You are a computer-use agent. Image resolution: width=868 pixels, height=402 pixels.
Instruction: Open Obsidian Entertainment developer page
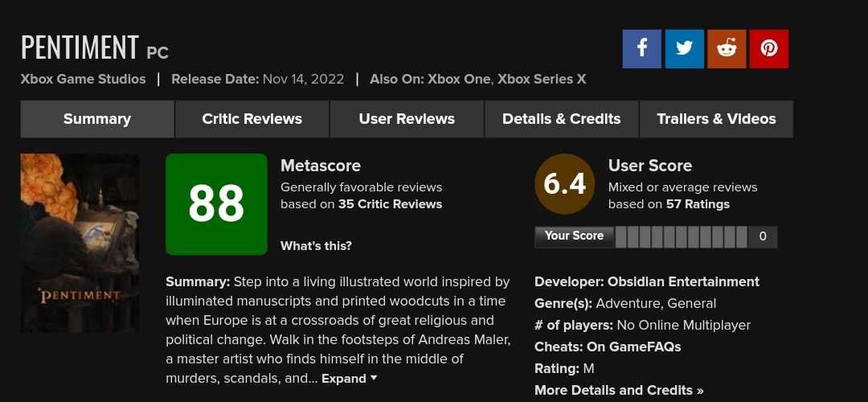coord(683,282)
